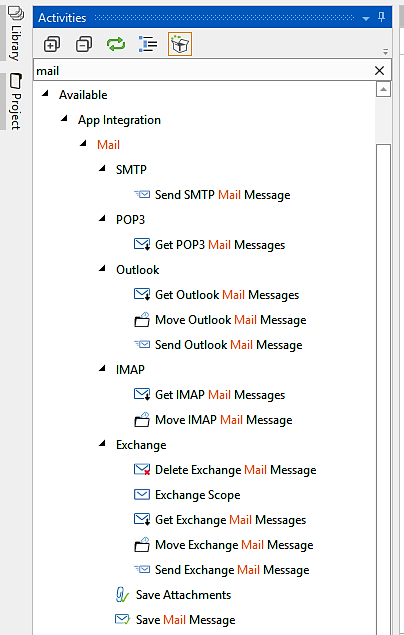Collapse the Exchange category

coord(102,443)
